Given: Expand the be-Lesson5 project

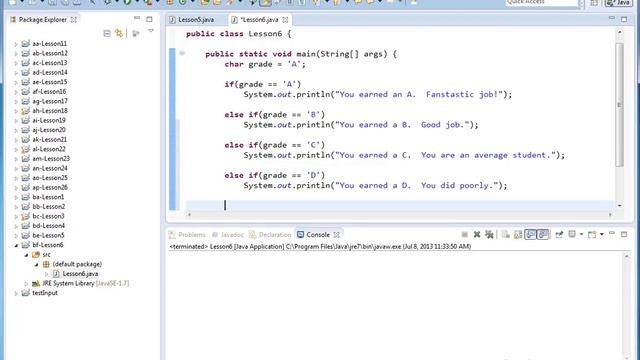Looking at the screenshot, I should [16, 236].
